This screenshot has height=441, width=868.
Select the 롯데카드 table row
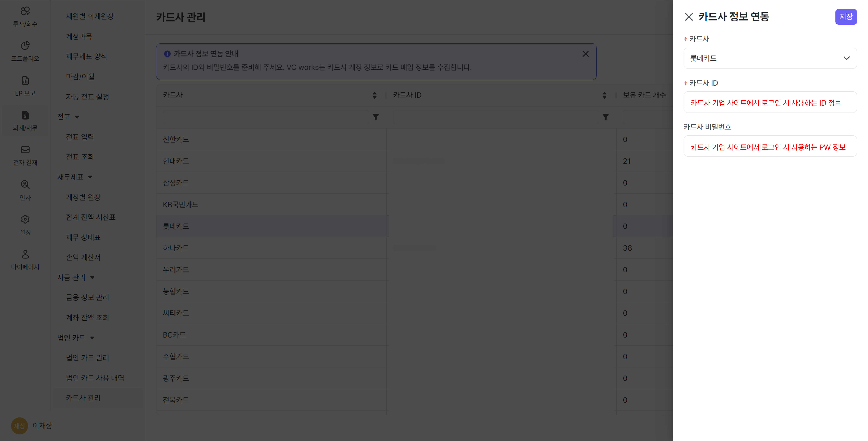coord(414,226)
